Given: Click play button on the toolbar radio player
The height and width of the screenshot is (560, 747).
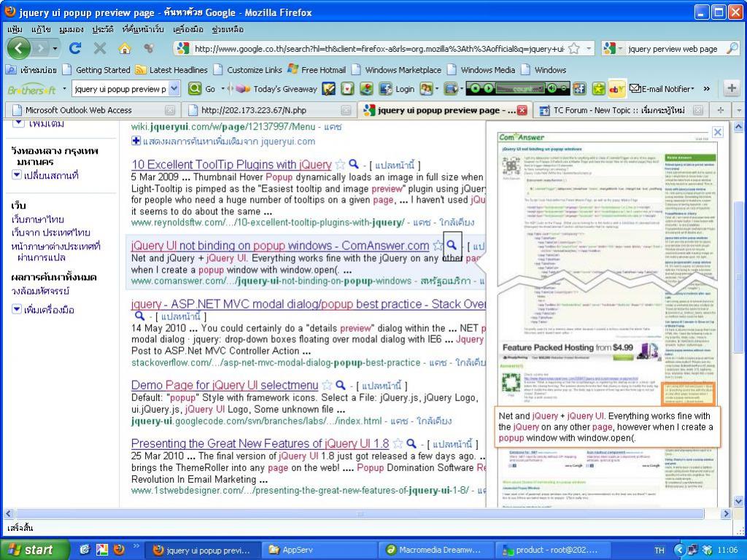Looking at the screenshot, I should click(x=487, y=88).
